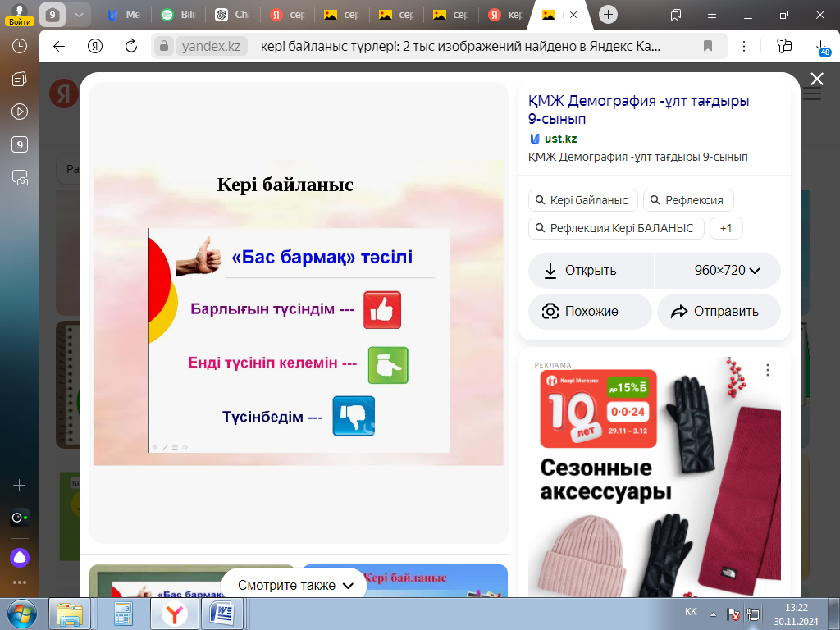The image size is (840, 630).
Task: Search the Рефлексия query chip
Action: pos(688,200)
